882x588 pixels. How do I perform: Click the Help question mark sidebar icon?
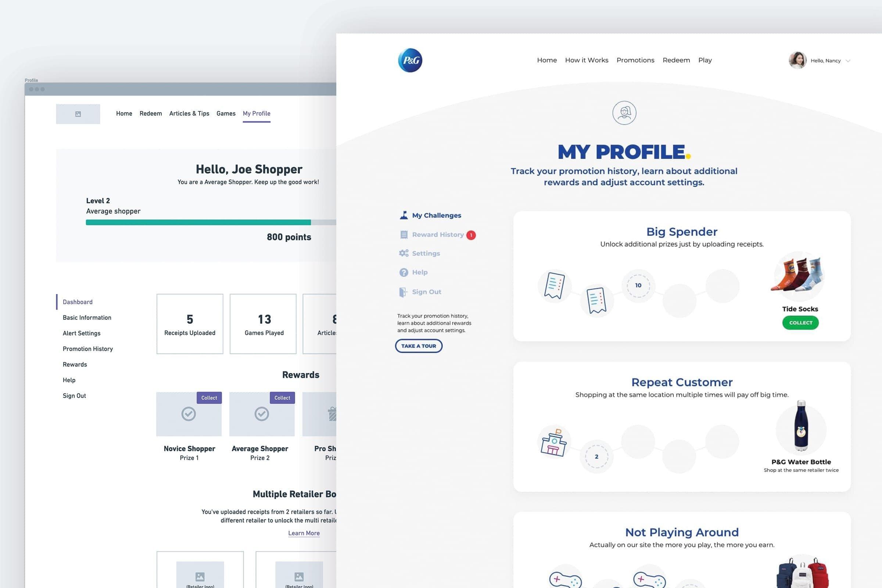click(x=404, y=272)
